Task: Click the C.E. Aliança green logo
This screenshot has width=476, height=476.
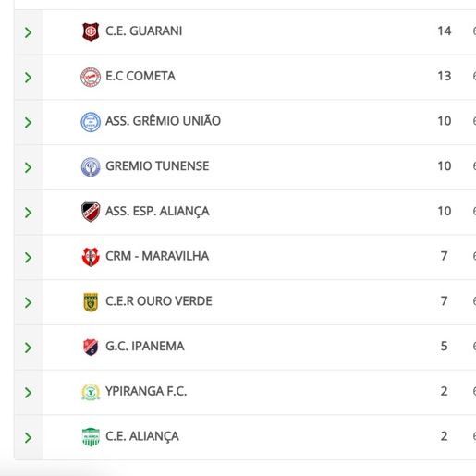Action: 91,437
